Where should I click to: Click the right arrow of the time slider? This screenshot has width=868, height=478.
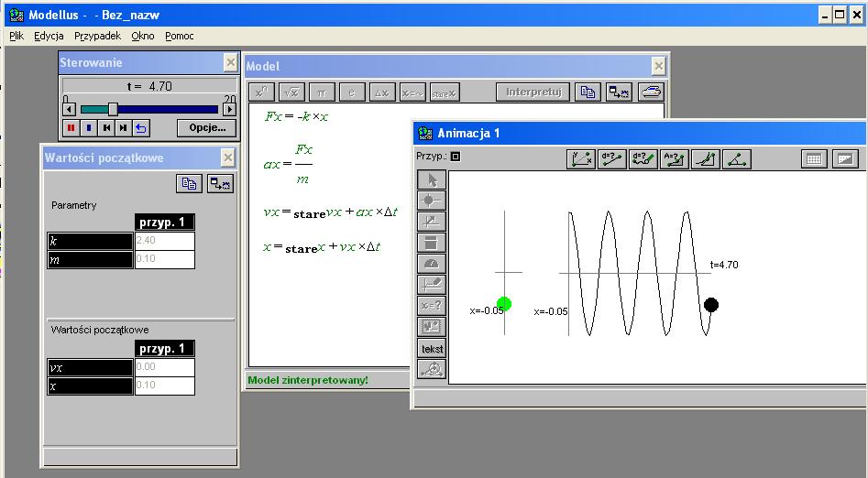click(229, 109)
